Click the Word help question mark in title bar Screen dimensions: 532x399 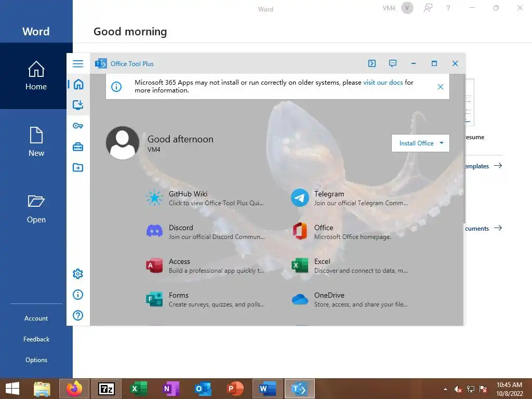[448, 8]
